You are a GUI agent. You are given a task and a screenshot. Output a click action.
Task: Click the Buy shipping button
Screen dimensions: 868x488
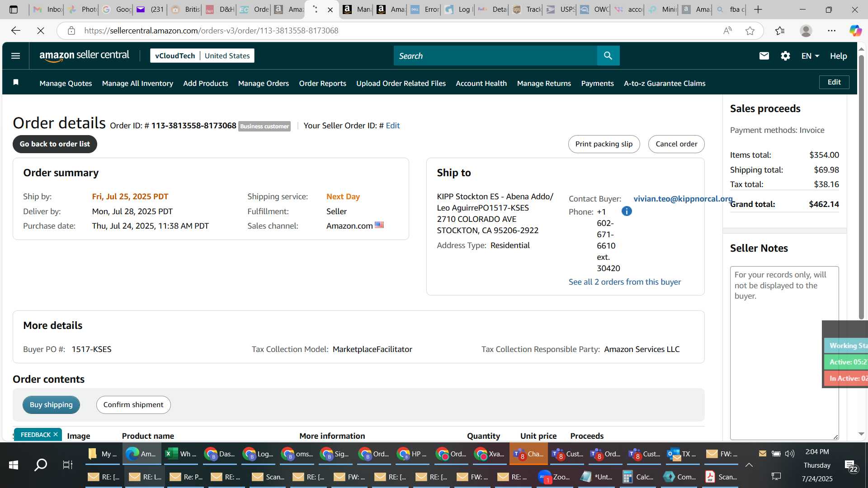(51, 404)
